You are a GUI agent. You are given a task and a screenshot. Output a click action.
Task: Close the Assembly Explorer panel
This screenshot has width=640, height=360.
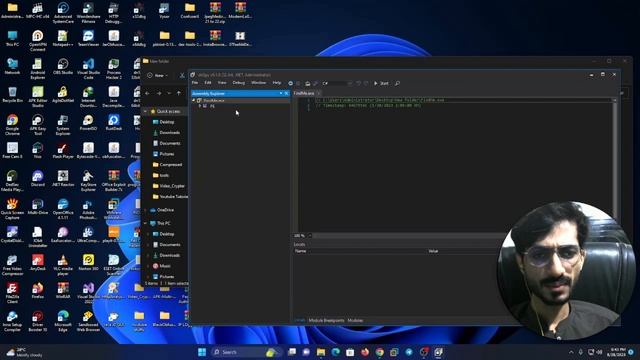286,93
